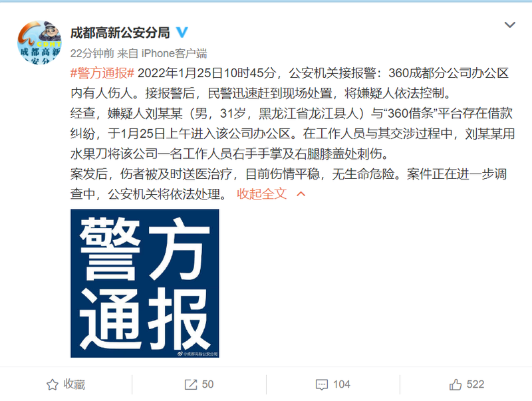Click the 收藏 favorite label
This screenshot has width=532, height=401.
tap(74, 384)
